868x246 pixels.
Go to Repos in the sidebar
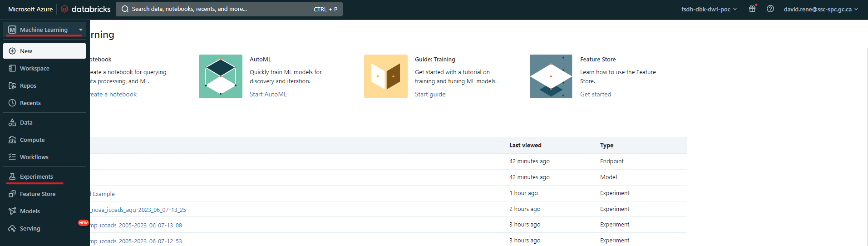tap(28, 86)
